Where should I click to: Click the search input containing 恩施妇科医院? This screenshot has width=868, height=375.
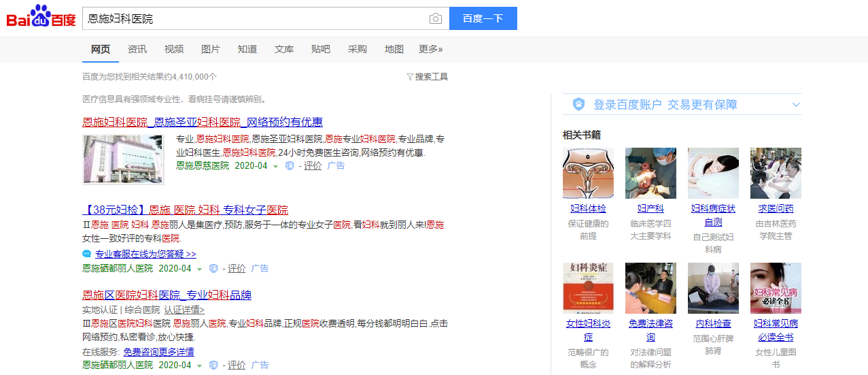point(255,19)
